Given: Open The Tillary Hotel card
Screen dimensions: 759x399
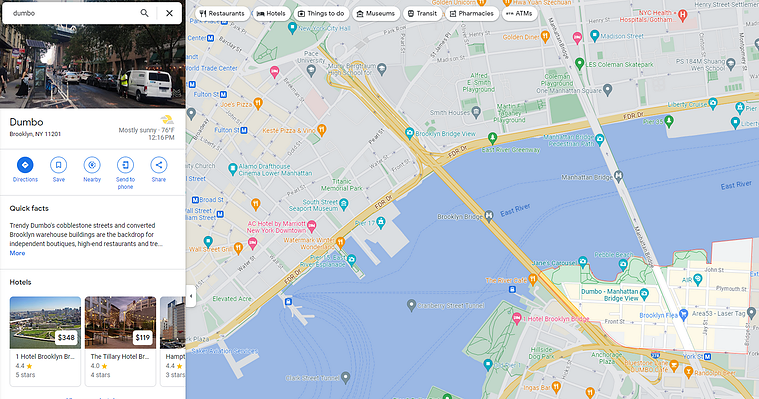Looking at the screenshot, I should click(x=121, y=341).
